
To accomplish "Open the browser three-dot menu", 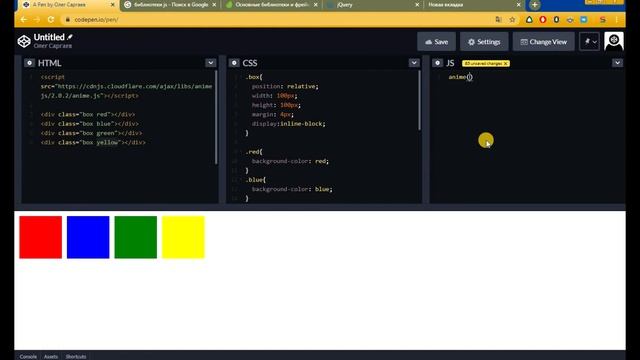I will coord(617,20).
